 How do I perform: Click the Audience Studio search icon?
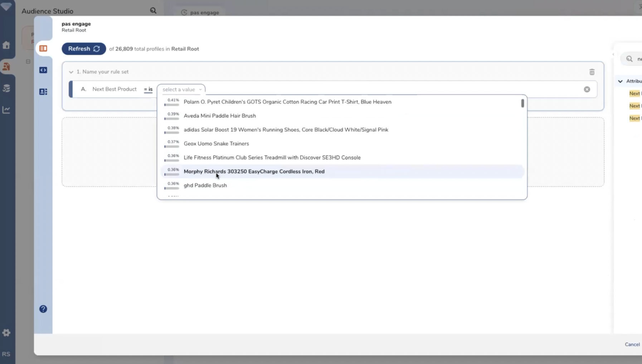point(153,11)
